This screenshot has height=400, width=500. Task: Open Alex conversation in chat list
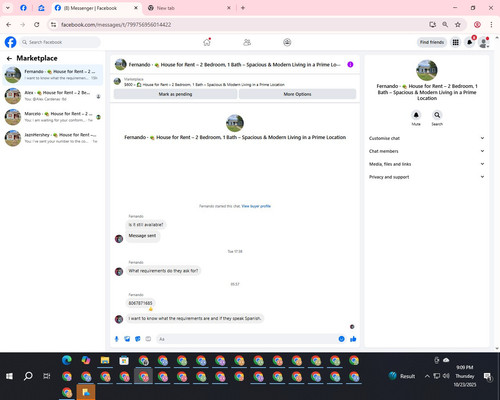[53, 96]
